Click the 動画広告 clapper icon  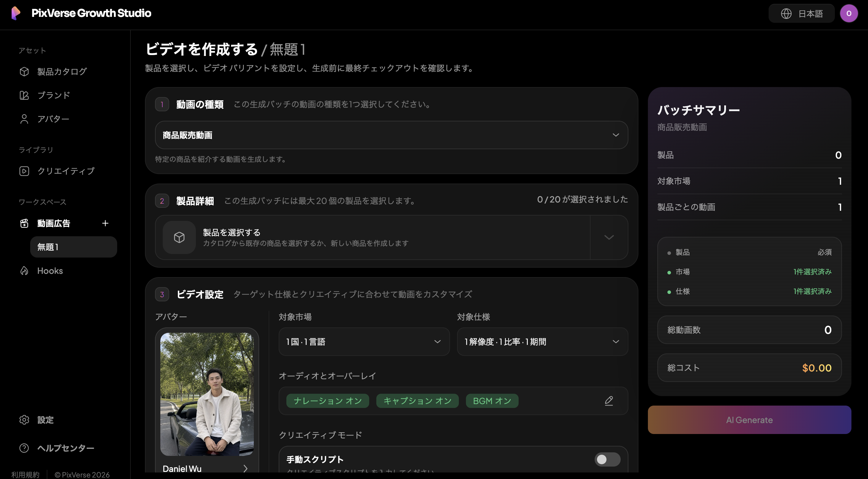(x=24, y=224)
